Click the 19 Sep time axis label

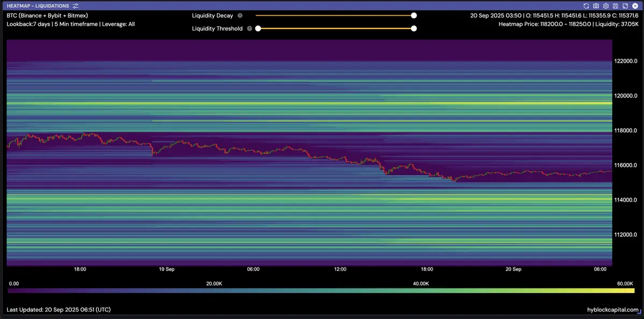point(167,269)
